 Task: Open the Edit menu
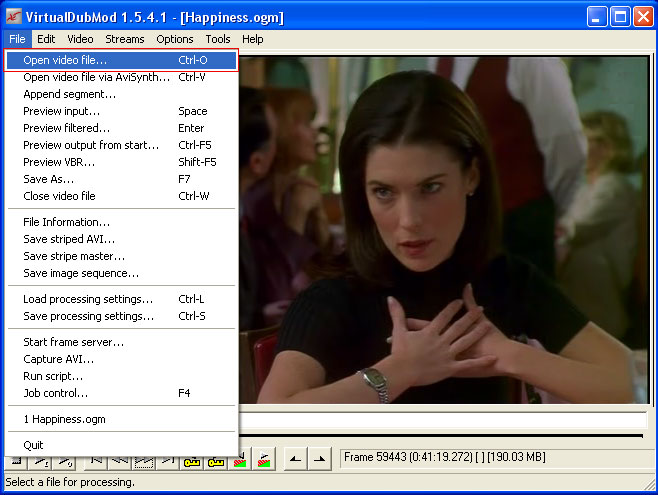[x=46, y=39]
